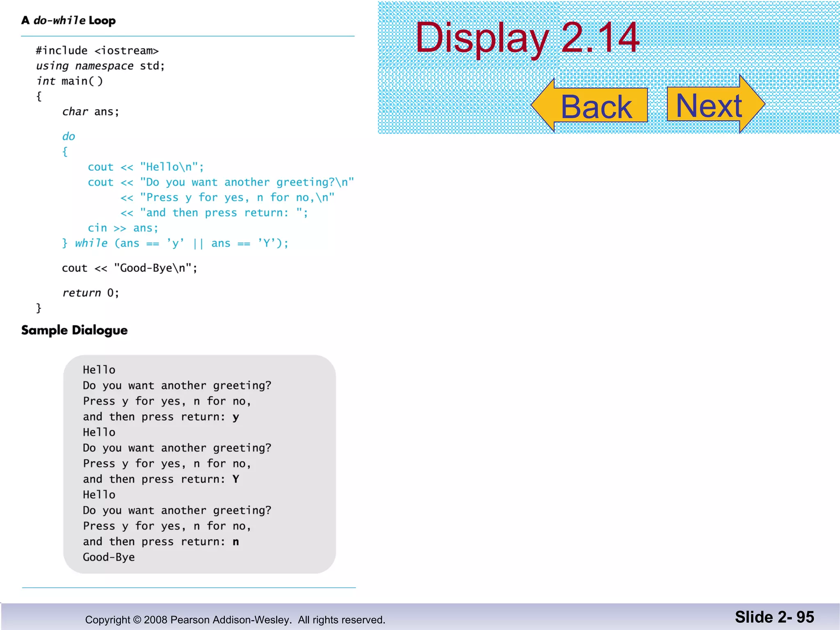Screen dimensions: 840x630
Task: Click the blue 'do' keyword
Action: click(x=68, y=136)
